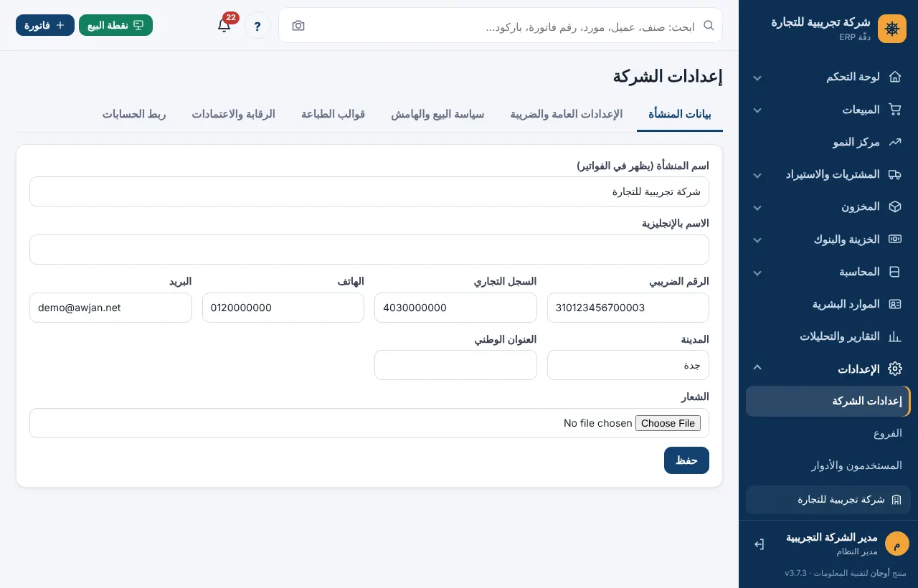Viewport: 918px width, 588px height.
Task: Open the notifications bell
Action: coord(224,25)
